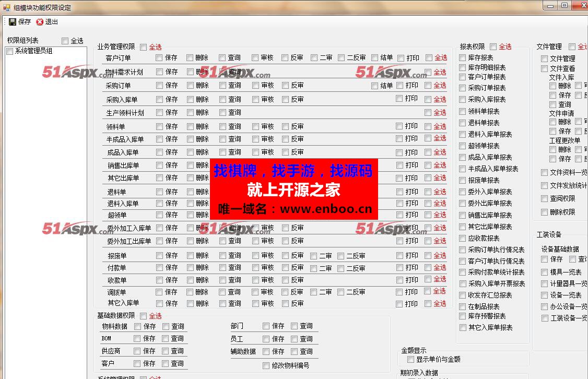Check 二审 in the 调拨单 row
Viewport: 588px width, 379px height.
[314, 292]
